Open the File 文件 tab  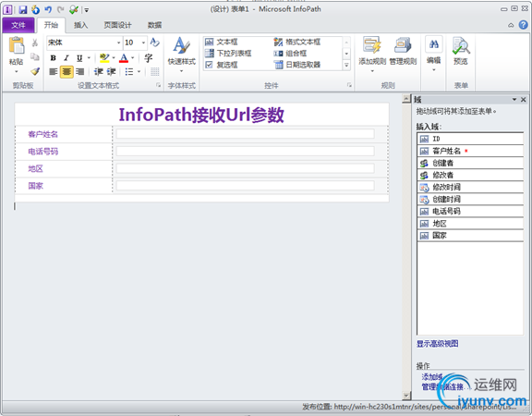coord(18,25)
